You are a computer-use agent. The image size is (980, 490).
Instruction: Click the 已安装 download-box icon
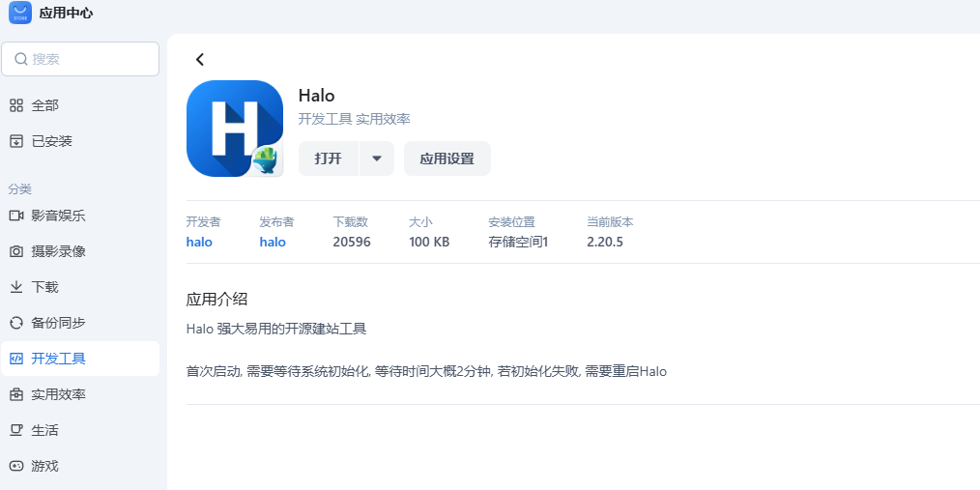point(16,141)
